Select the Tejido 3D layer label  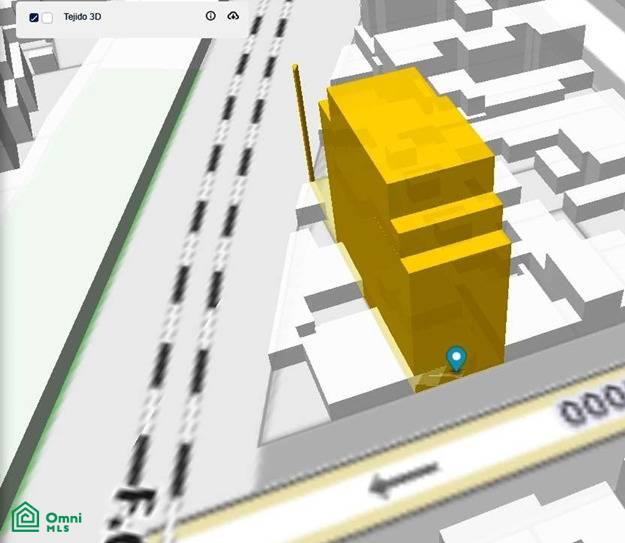tap(82, 17)
